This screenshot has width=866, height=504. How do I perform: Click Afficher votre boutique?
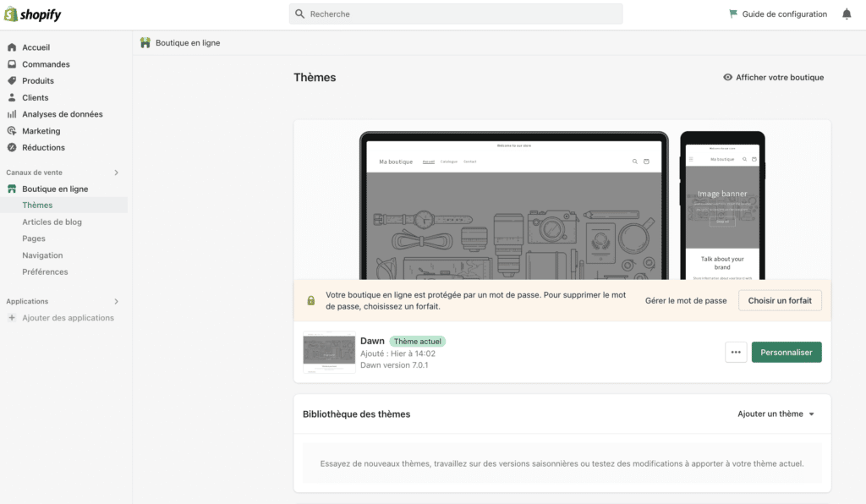click(776, 77)
